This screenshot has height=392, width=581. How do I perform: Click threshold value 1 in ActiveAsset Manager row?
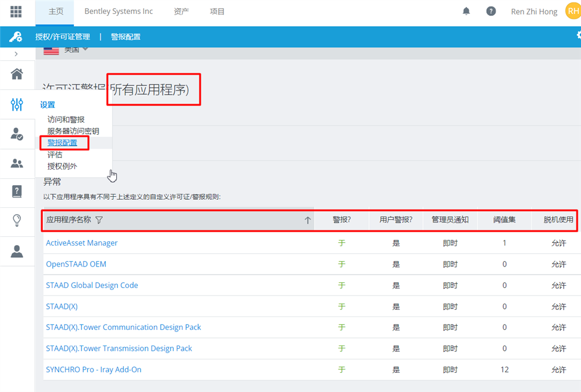point(504,243)
